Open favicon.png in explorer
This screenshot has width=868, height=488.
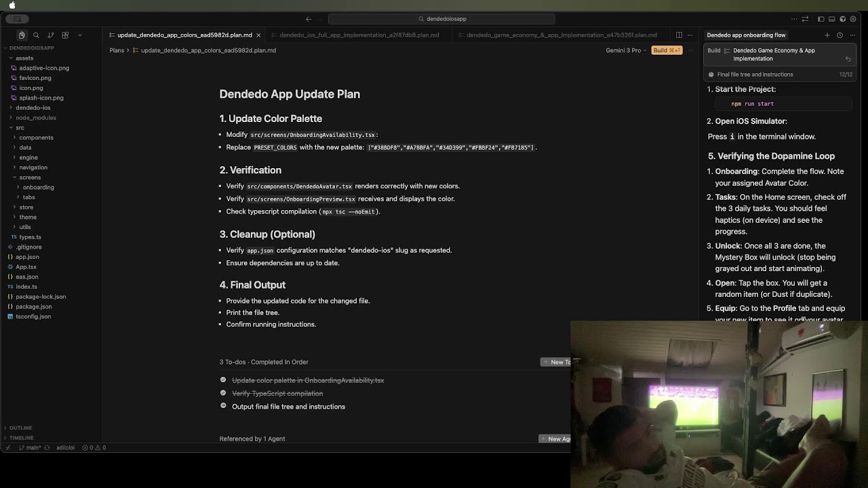tap(35, 78)
